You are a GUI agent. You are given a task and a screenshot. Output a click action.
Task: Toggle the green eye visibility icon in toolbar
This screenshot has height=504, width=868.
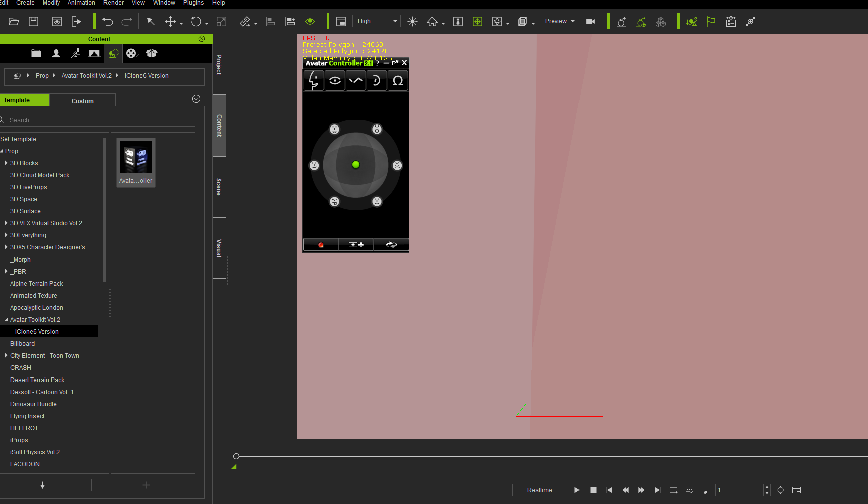click(310, 22)
